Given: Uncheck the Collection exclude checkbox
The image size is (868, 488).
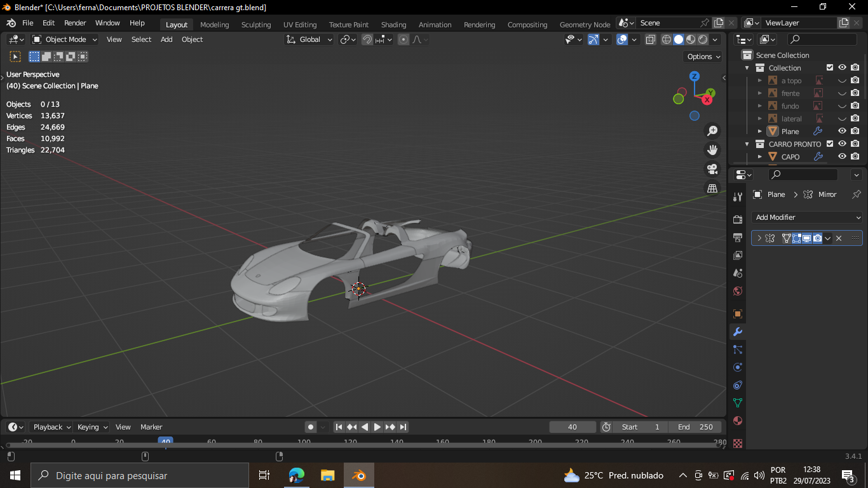Looking at the screenshot, I should [x=830, y=67].
